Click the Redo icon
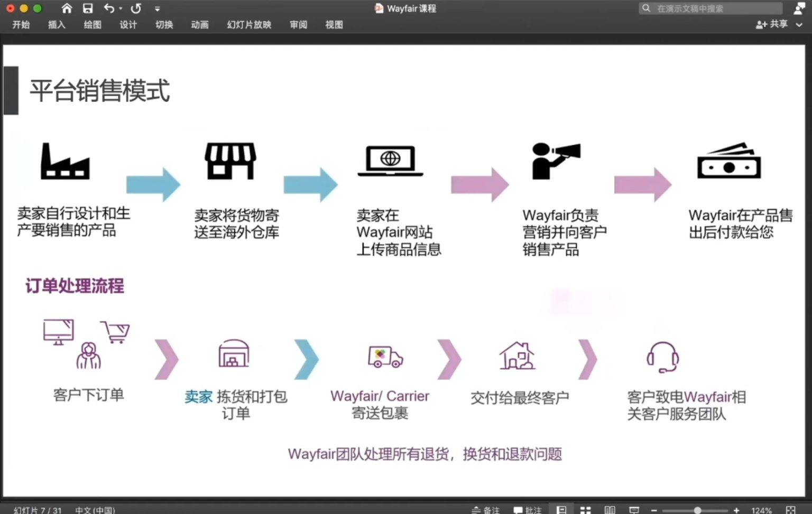The height and width of the screenshot is (514, 812). tap(136, 8)
